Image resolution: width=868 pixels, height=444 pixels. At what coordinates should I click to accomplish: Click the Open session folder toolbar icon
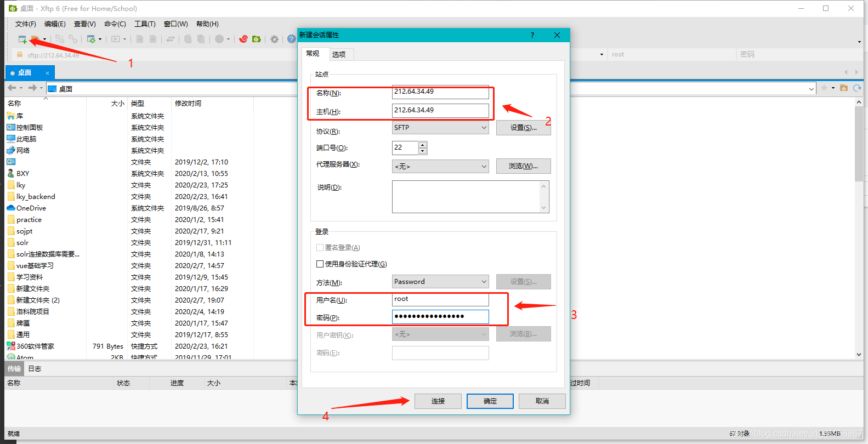point(35,39)
